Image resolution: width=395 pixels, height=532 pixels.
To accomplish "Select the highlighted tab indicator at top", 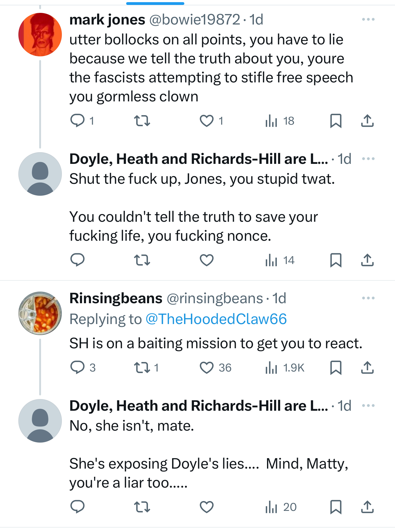I will coord(155,4).
